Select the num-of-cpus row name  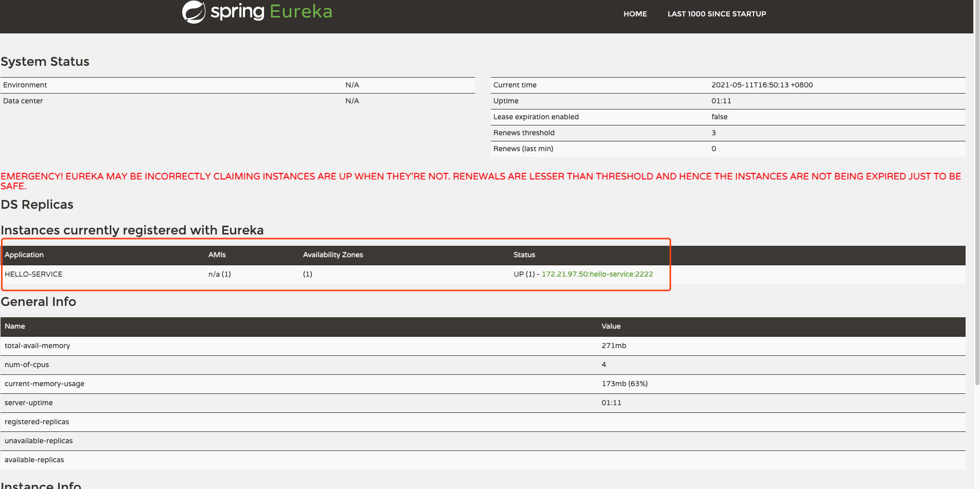point(27,365)
